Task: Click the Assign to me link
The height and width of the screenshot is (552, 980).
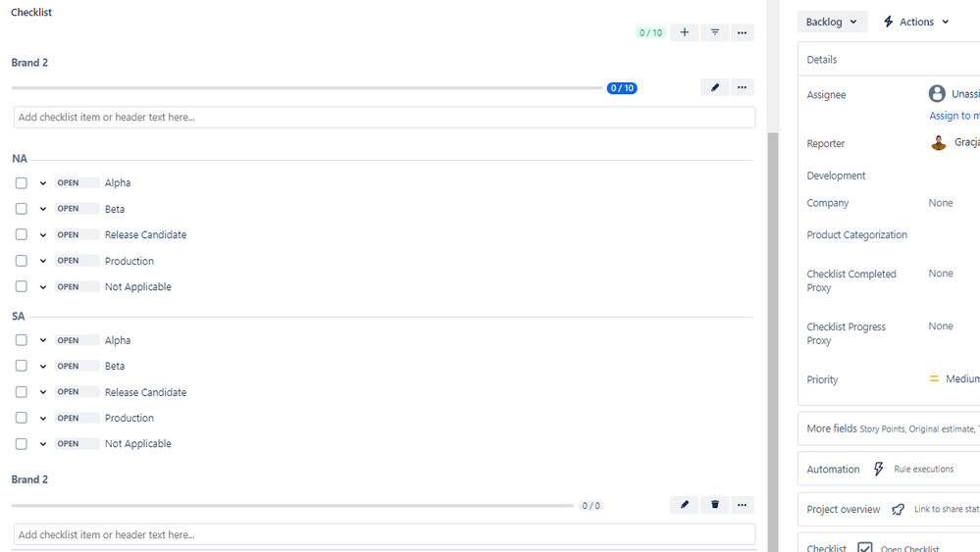Action: 954,116
